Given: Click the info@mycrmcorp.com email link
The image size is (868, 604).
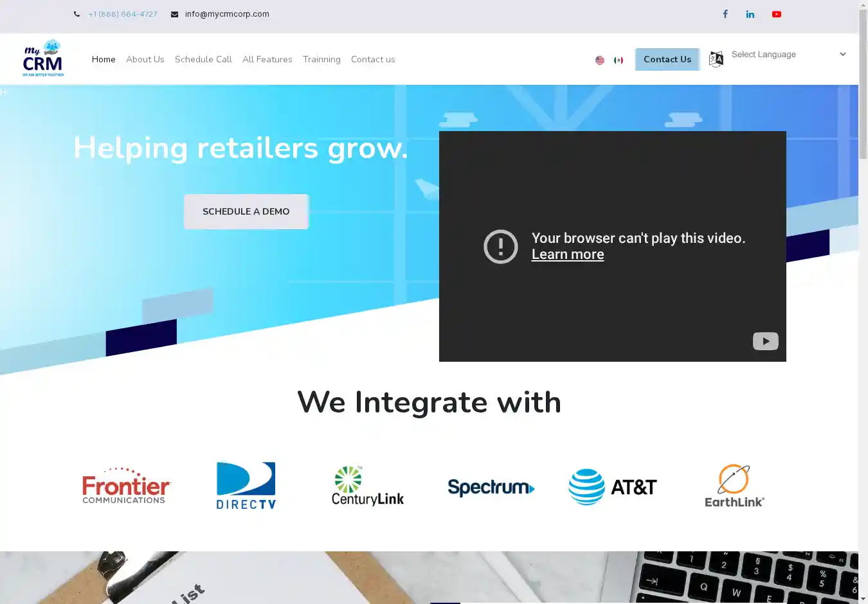Looking at the screenshot, I should point(227,14).
